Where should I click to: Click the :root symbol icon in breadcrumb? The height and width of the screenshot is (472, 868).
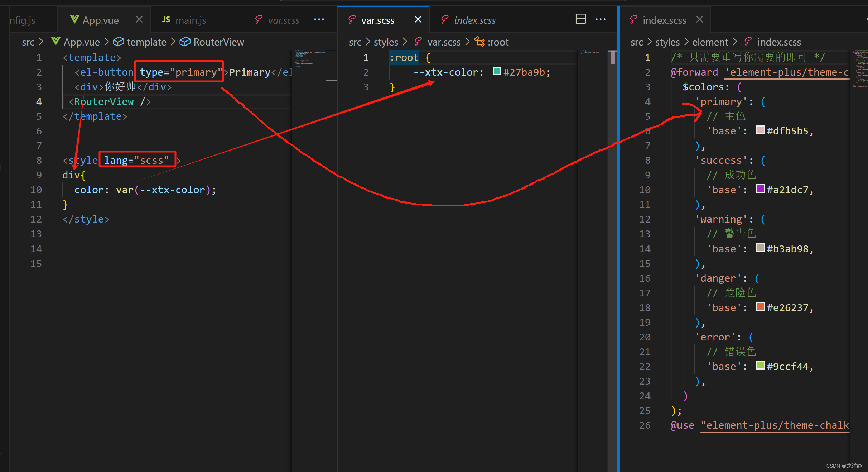[x=479, y=42]
